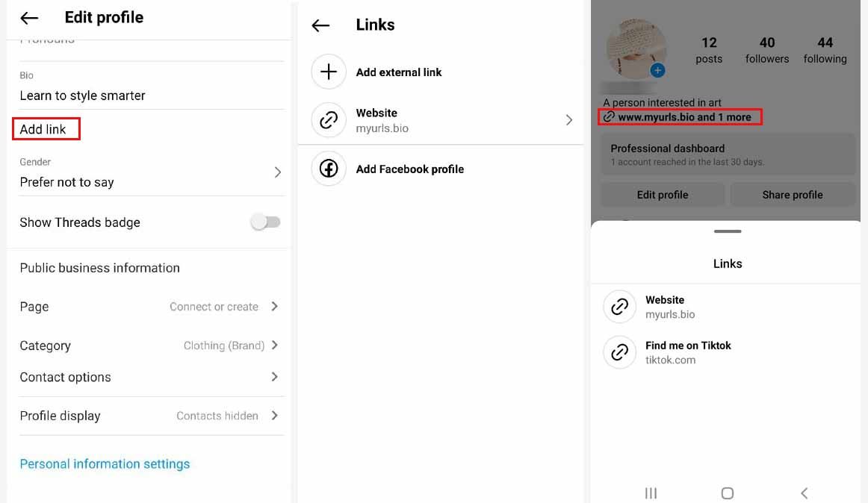Tap Share profile button
The height and width of the screenshot is (503, 868).
pyautogui.click(x=793, y=194)
